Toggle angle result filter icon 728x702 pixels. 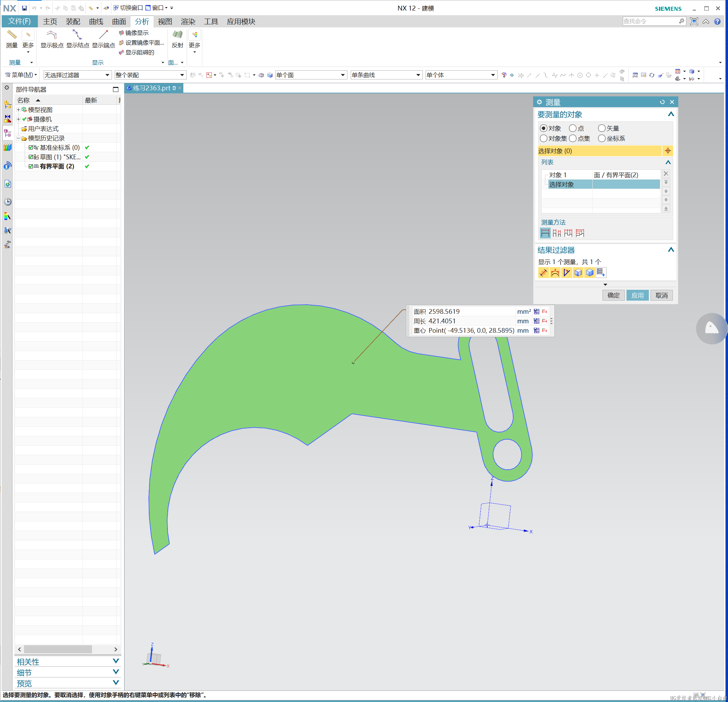566,273
